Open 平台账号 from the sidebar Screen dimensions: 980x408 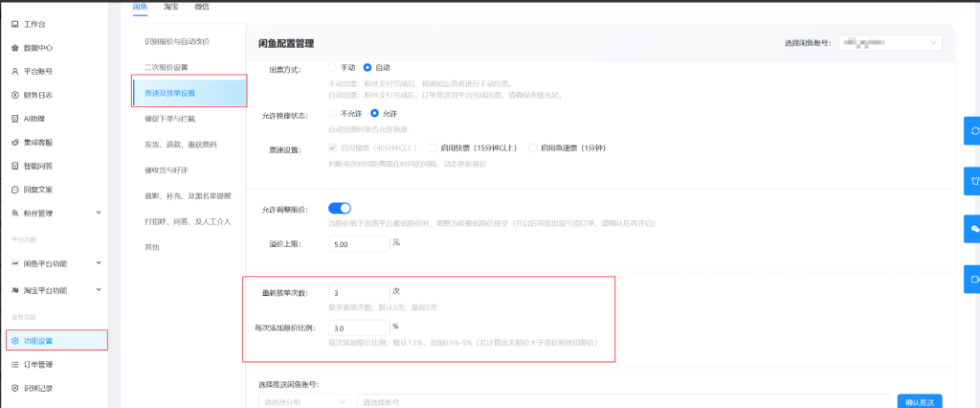[x=32, y=71]
